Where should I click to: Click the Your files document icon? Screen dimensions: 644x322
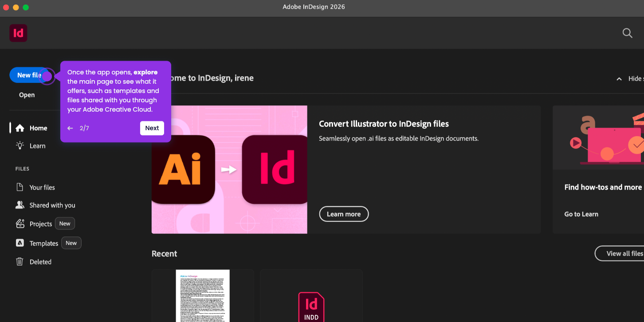point(20,187)
